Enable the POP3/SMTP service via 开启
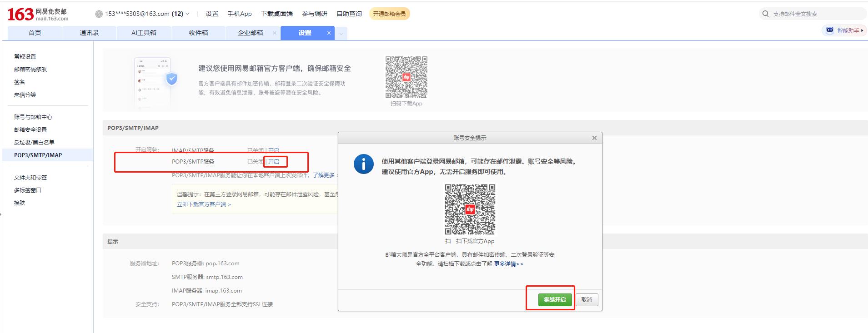This screenshot has height=333, width=868. tap(274, 162)
